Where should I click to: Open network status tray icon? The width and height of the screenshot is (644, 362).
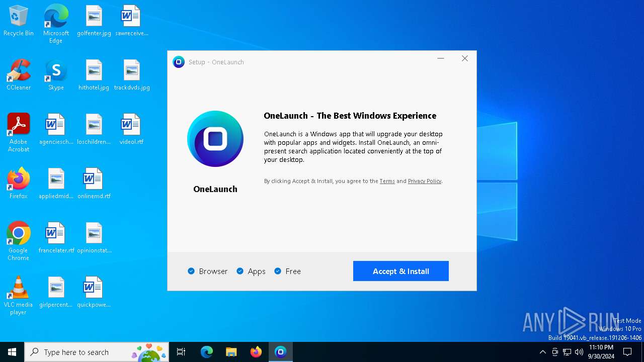tap(567, 352)
